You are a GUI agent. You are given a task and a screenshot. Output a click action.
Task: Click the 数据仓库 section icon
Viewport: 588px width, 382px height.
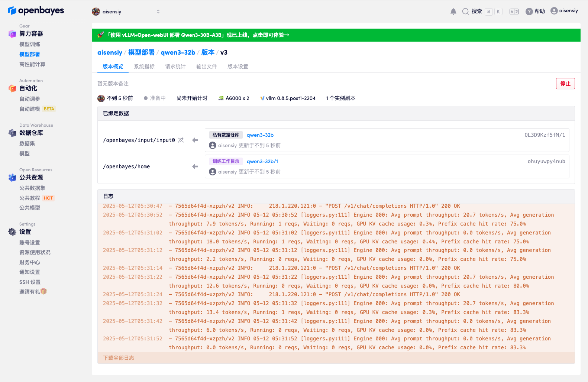tap(12, 133)
